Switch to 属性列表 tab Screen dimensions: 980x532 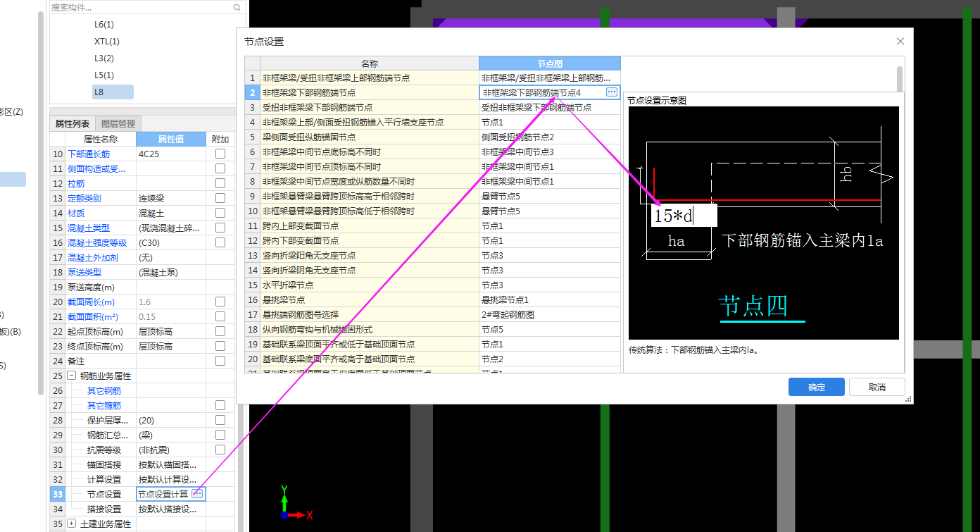pyautogui.click(x=73, y=123)
